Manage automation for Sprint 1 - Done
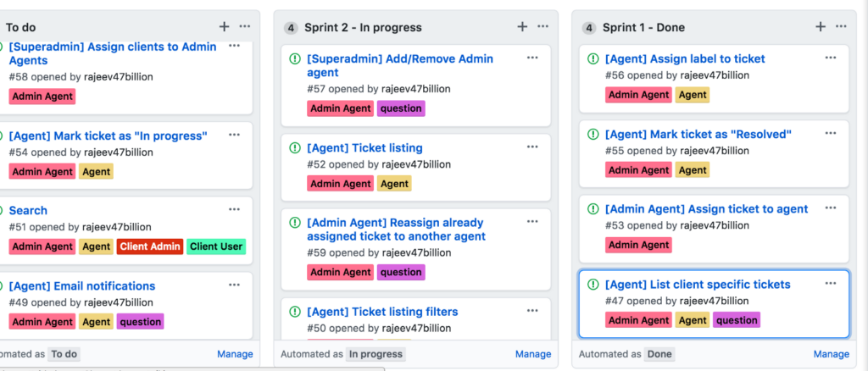This screenshot has width=868, height=371. click(x=832, y=354)
